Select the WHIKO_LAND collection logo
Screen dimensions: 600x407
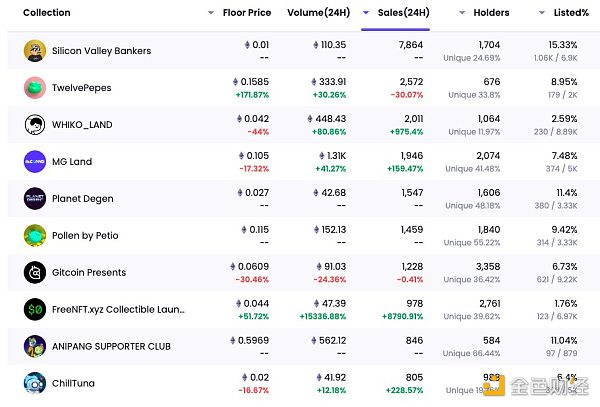click(35, 125)
